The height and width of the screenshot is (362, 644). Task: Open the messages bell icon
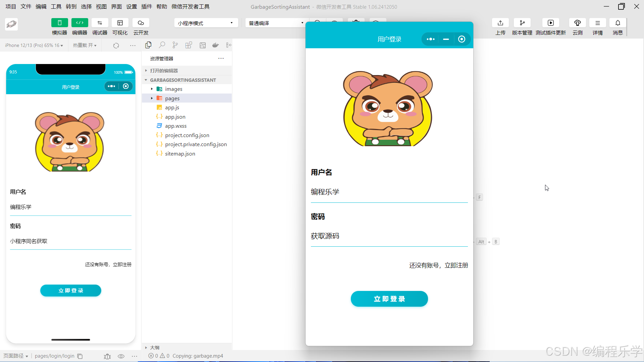(618, 23)
